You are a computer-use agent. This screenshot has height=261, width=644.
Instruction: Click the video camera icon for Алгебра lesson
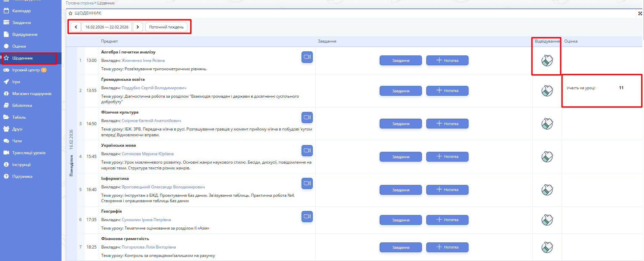[x=307, y=57]
